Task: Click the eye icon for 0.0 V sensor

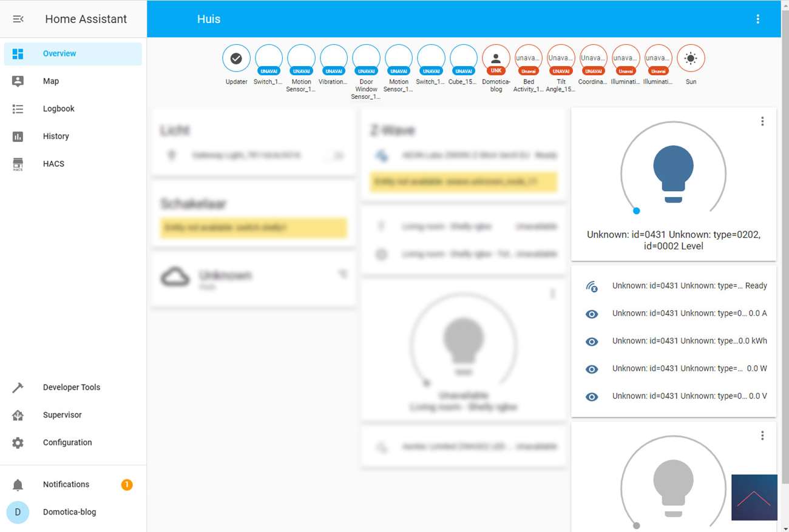Action: (x=592, y=397)
